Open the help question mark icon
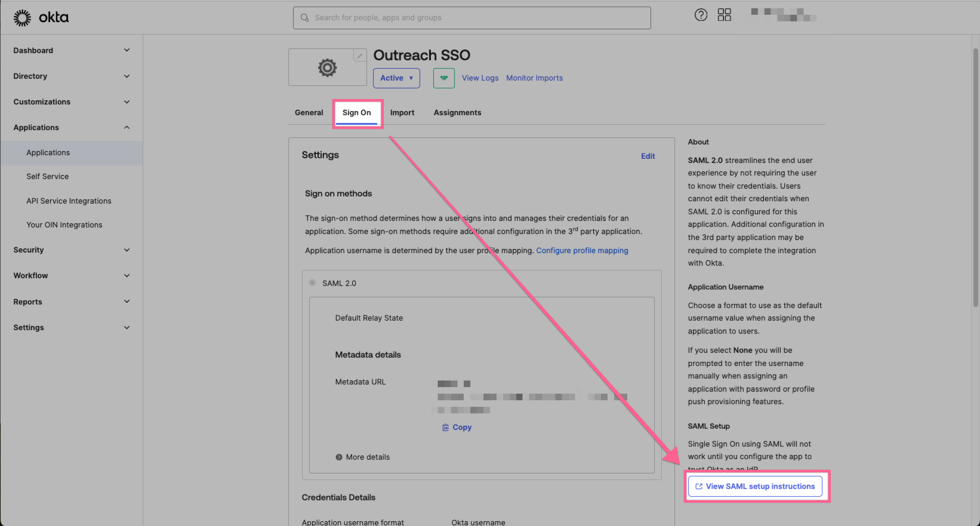Screen dimensions: 980x526 (701, 15)
